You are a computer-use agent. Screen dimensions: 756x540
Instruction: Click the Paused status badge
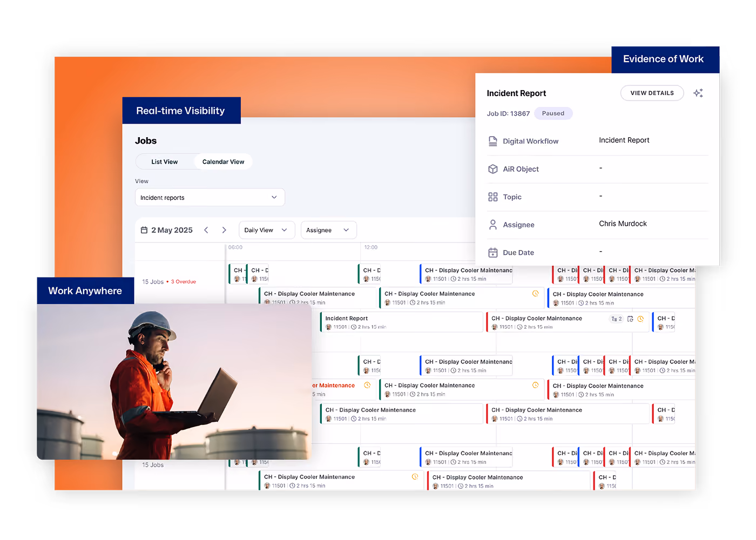553,113
